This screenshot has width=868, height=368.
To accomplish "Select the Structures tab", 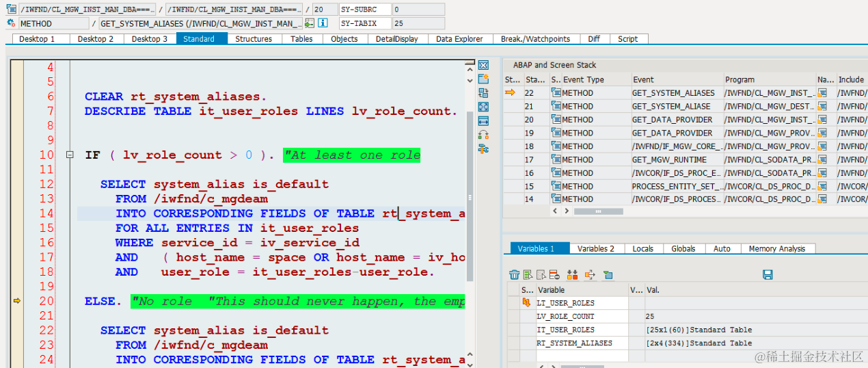I will click(x=254, y=39).
